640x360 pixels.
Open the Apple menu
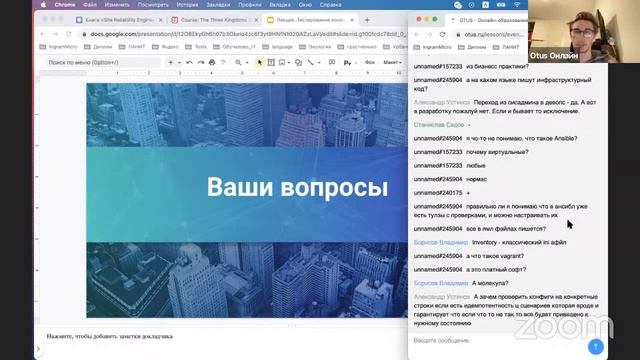coord(43,5)
